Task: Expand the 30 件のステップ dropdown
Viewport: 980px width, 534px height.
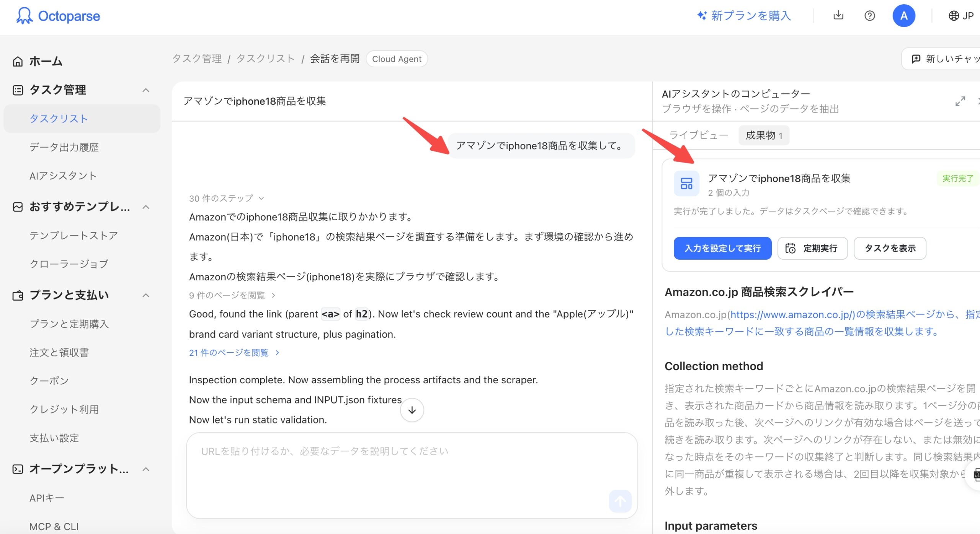Action: point(227,198)
